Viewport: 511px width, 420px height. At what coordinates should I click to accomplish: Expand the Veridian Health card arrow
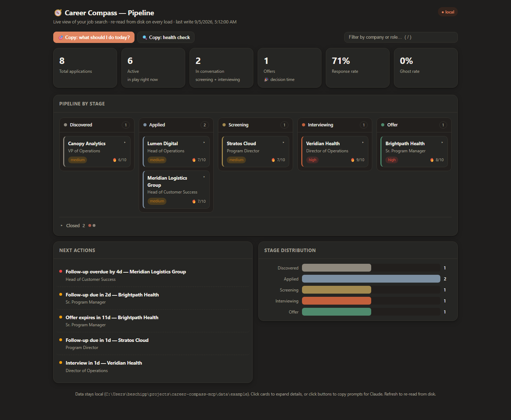[x=363, y=142]
